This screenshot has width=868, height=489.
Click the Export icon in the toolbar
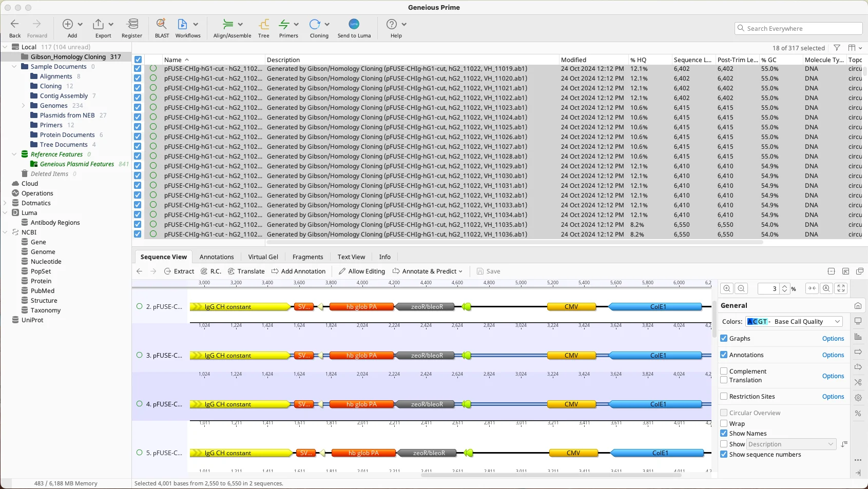[x=98, y=24]
